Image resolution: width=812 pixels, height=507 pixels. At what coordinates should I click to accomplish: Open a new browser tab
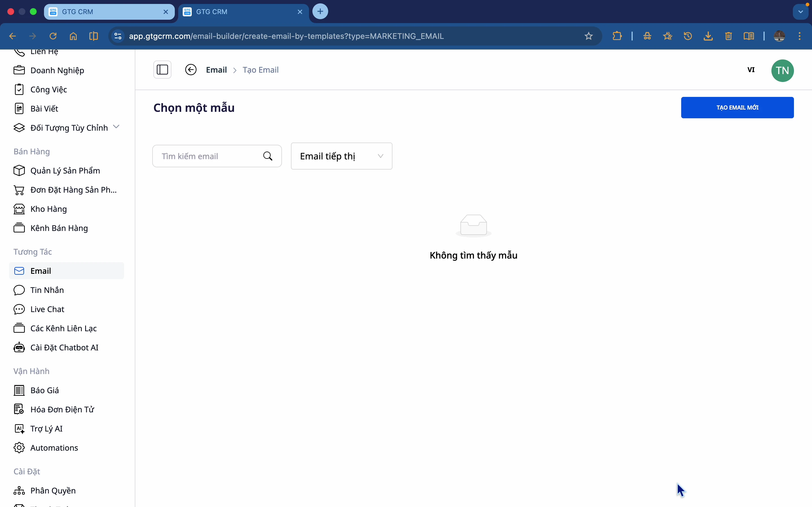(320, 12)
